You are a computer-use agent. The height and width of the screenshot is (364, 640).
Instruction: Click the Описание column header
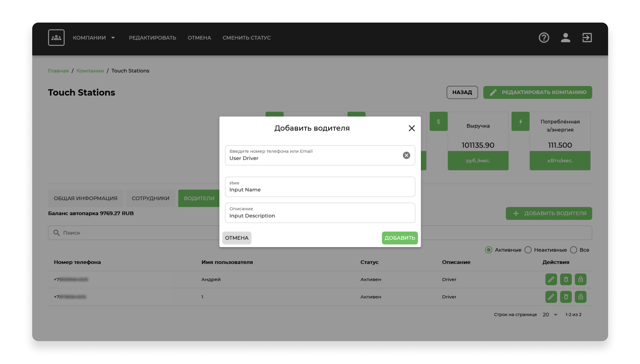pos(456,262)
